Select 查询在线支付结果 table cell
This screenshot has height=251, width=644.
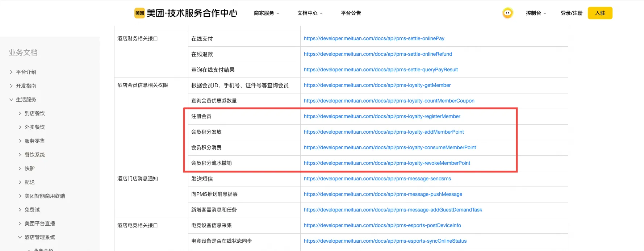(244, 70)
